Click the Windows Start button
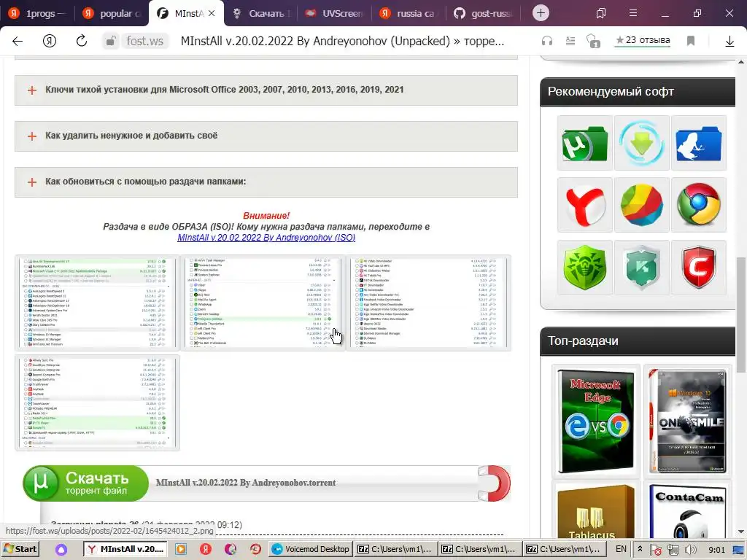 21,549
